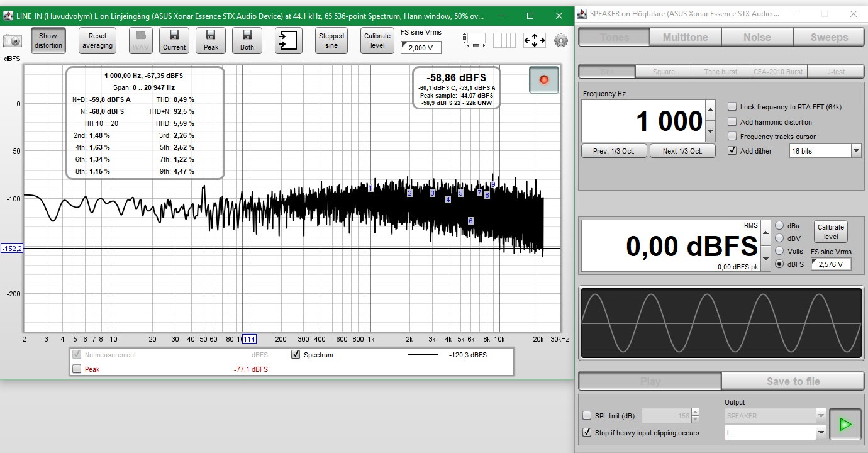The height and width of the screenshot is (453, 868).
Task: Click the red record button on the graph
Action: pyautogui.click(x=544, y=80)
